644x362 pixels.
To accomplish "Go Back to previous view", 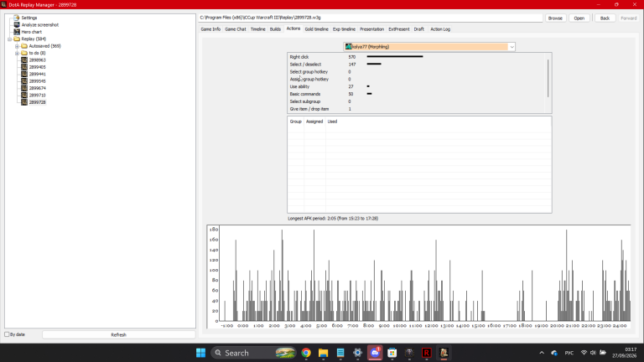I will click(605, 18).
